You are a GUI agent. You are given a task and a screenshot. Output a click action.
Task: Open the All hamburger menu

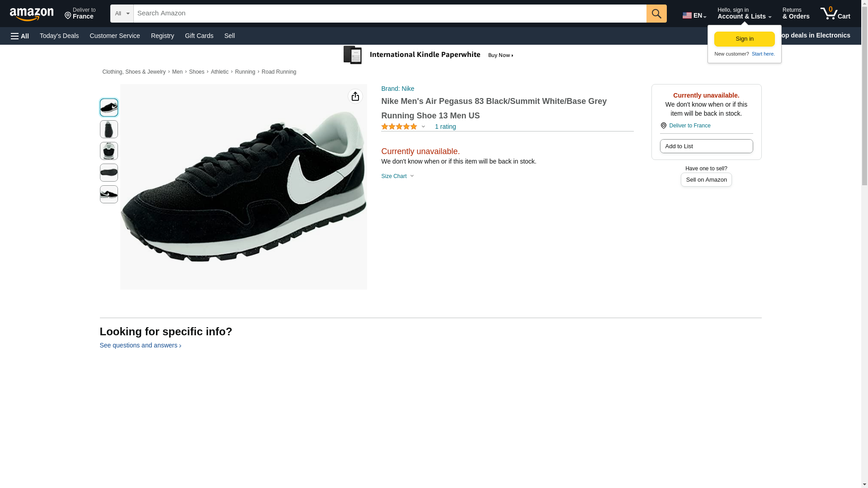[x=20, y=36]
